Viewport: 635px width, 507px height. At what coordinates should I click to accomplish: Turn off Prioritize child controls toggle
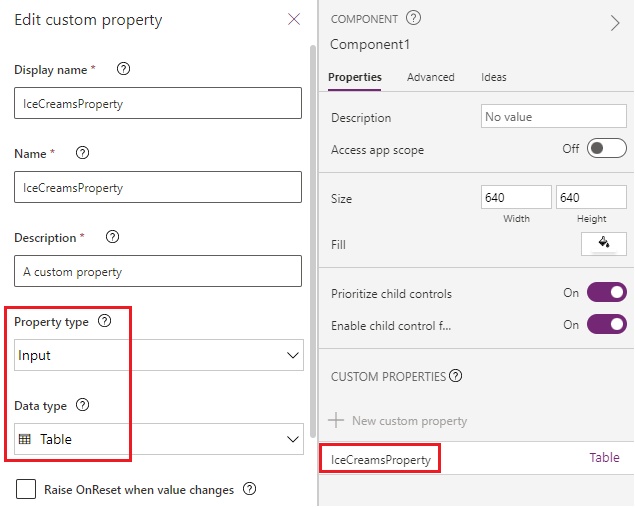[606, 293]
